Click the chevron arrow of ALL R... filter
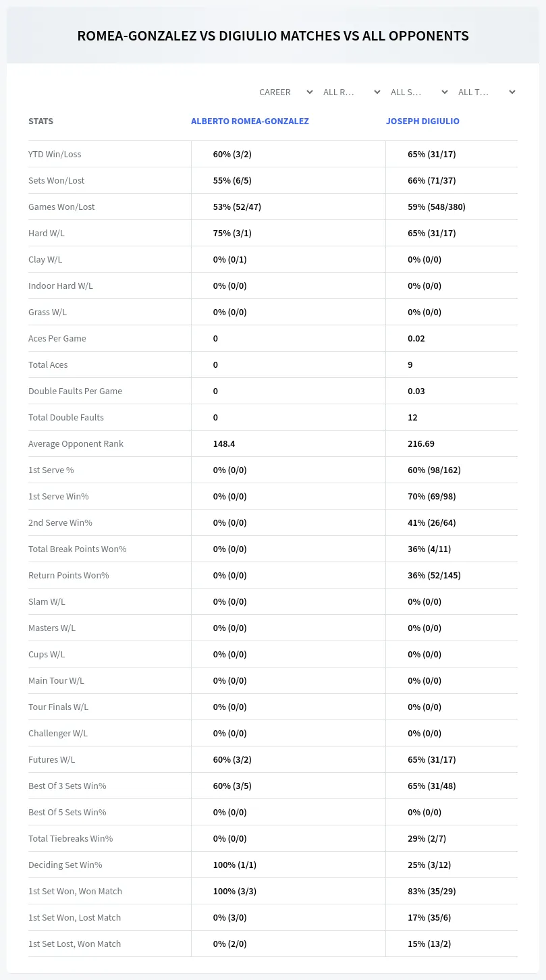546x980 pixels. tap(377, 92)
